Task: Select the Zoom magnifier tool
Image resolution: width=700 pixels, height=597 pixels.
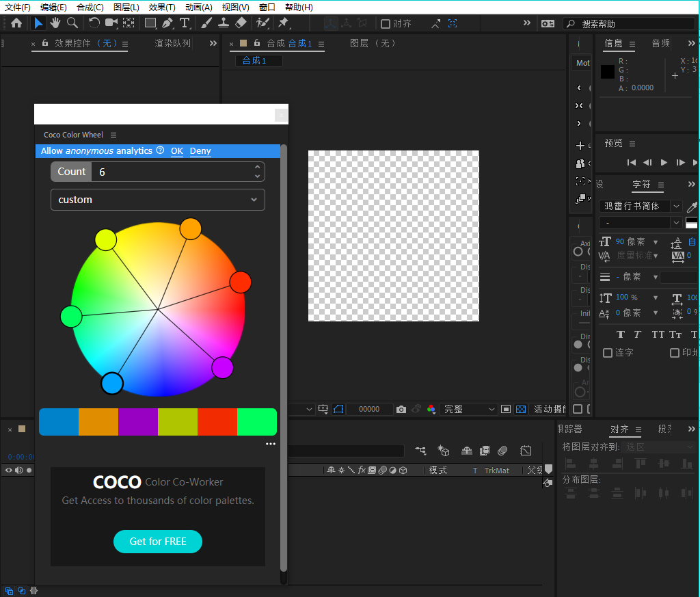Action: click(72, 23)
